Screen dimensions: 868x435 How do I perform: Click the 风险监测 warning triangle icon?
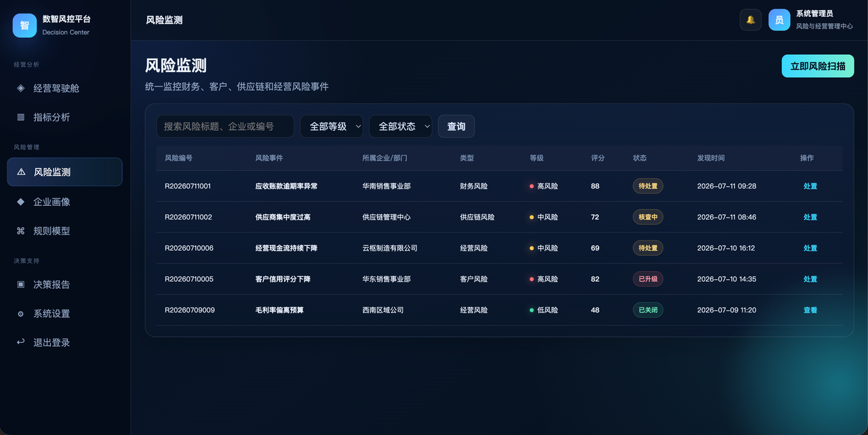point(21,172)
